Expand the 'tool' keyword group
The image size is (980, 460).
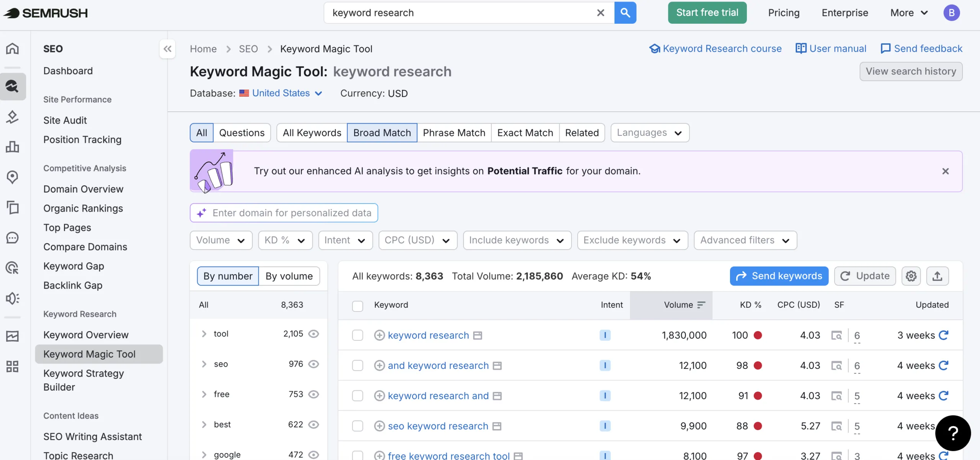(204, 334)
